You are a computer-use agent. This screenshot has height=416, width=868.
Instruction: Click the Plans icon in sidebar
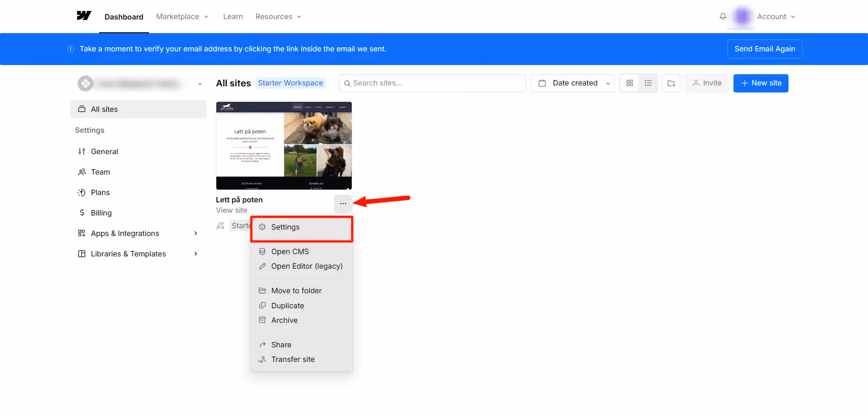(82, 192)
